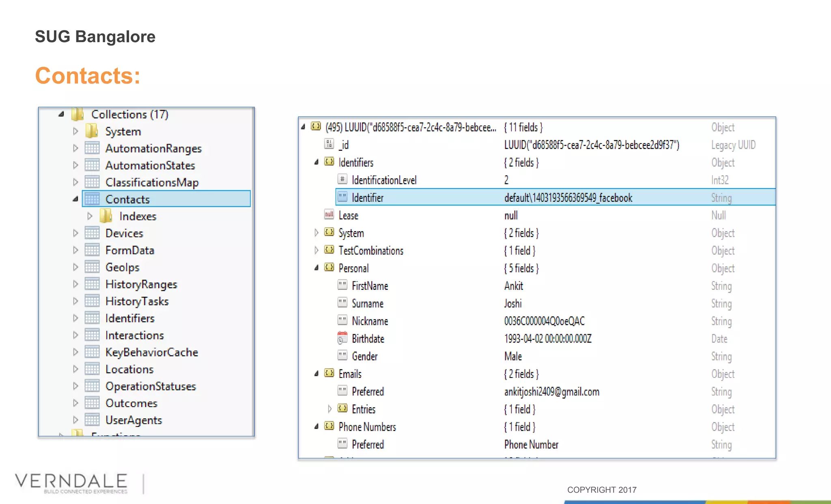831x504 pixels.
Task: Select the highlighted Identifier string row
Action: click(x=368, y=197)
